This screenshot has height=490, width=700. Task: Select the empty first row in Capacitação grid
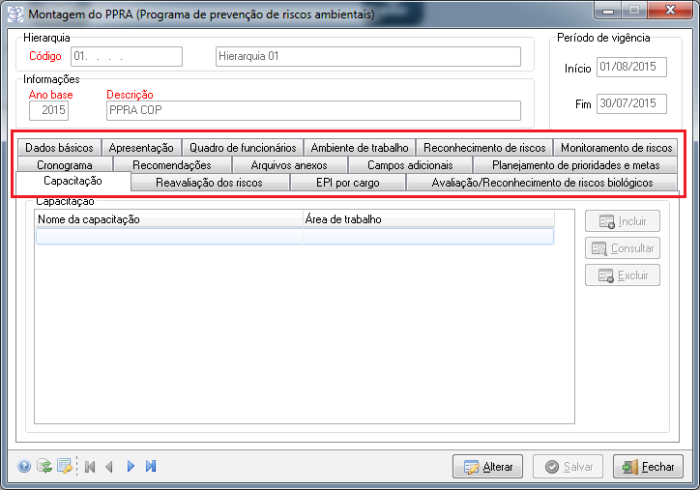point(294,236)
